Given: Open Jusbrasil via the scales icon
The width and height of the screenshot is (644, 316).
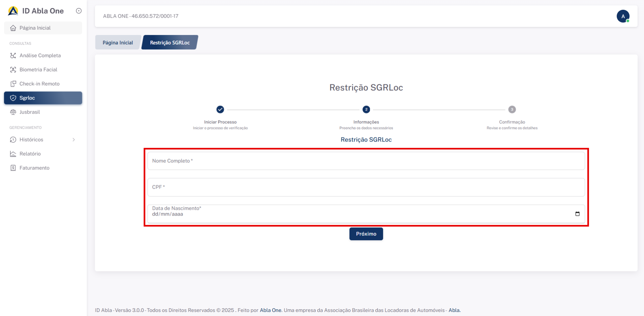Looking at the screenshot, I should pyautogui.click(x=13, y=112).
